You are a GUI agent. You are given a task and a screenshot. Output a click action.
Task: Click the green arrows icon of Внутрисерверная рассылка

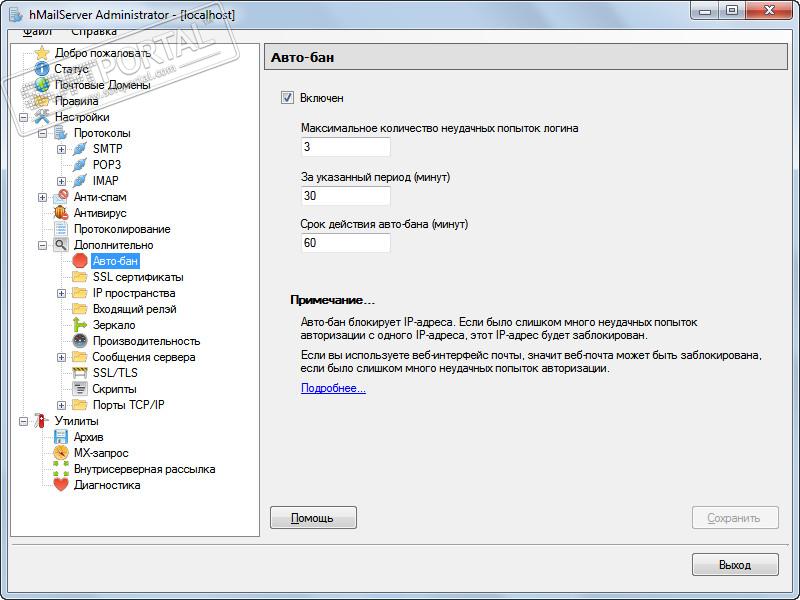coord(61,469)
